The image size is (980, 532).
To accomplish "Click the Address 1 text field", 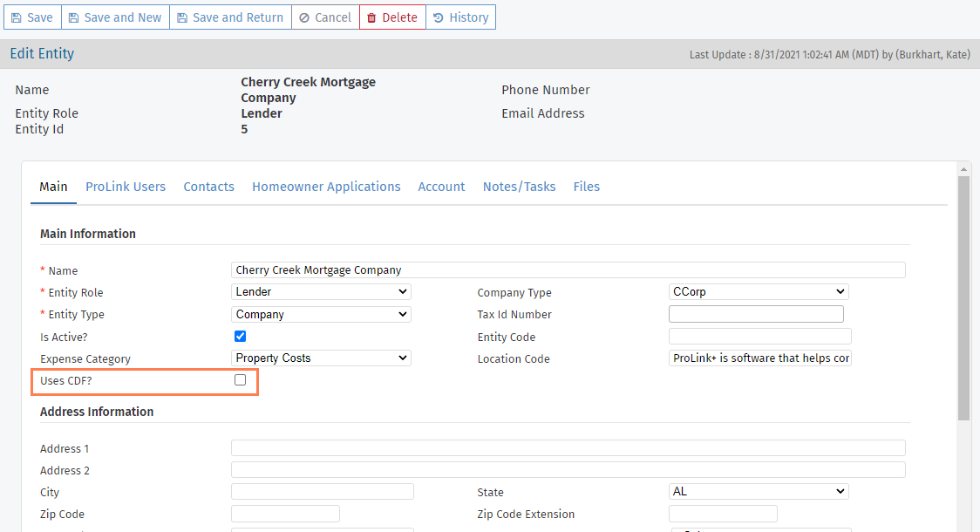I will click(x=568, y=448).
